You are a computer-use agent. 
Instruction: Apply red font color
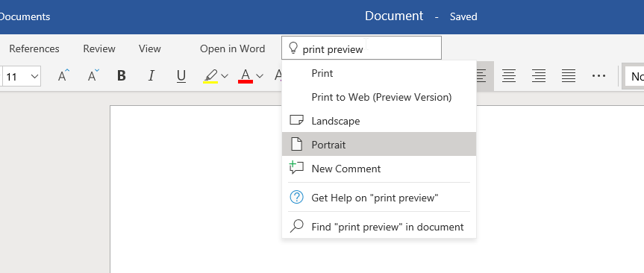pos(246,76)
